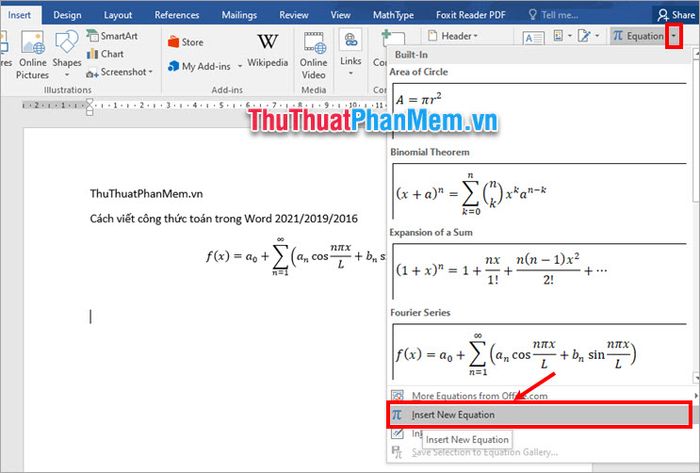Click the Ink Equation icon
The image size is (700, 473).
click(397, 434)
